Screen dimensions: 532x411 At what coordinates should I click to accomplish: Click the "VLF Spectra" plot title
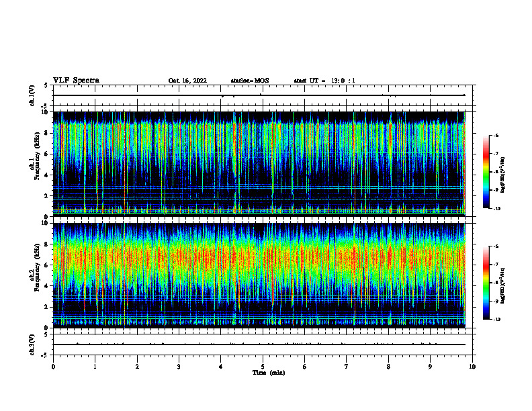(77, 81)
